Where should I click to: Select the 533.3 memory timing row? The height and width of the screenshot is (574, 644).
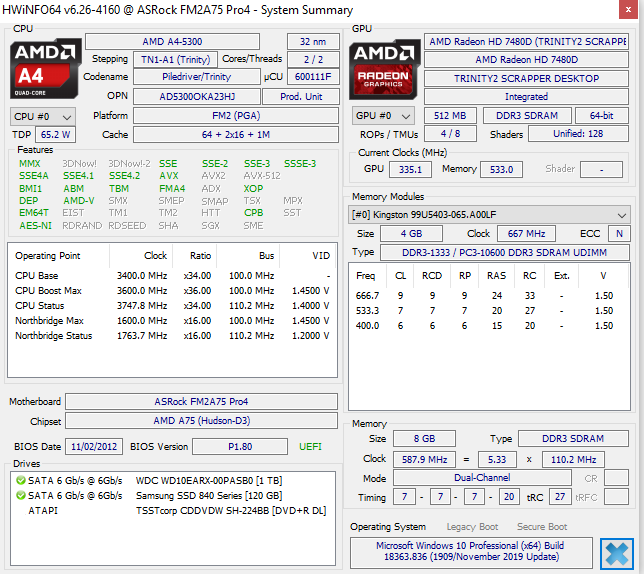click(x=489, y=311)
